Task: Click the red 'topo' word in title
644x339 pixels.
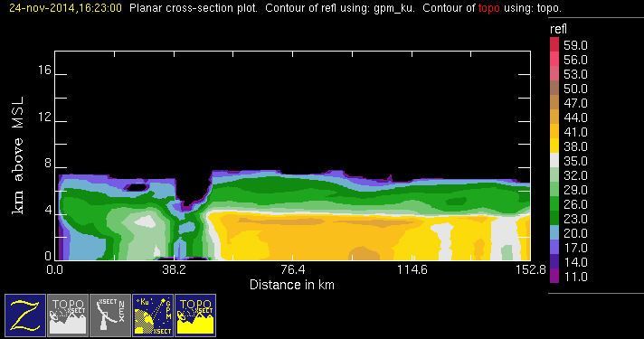Action: click(x=488, y=8)
